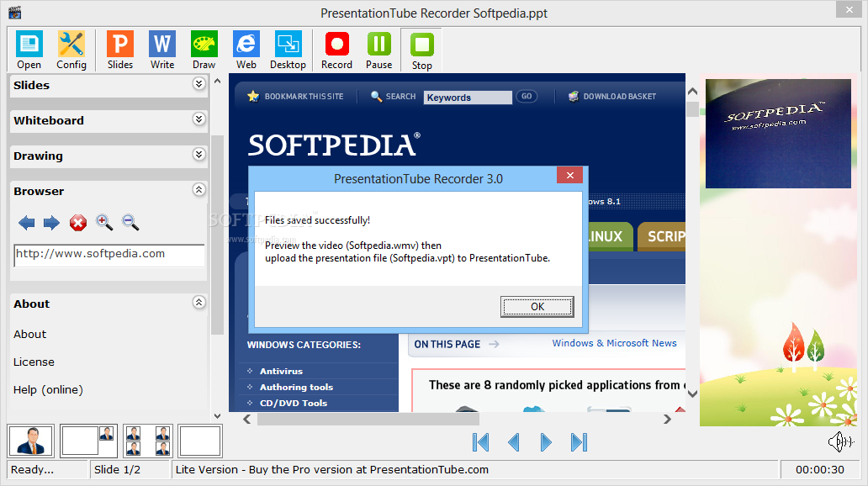Click web view scroll-up arrow

[692, 92]
